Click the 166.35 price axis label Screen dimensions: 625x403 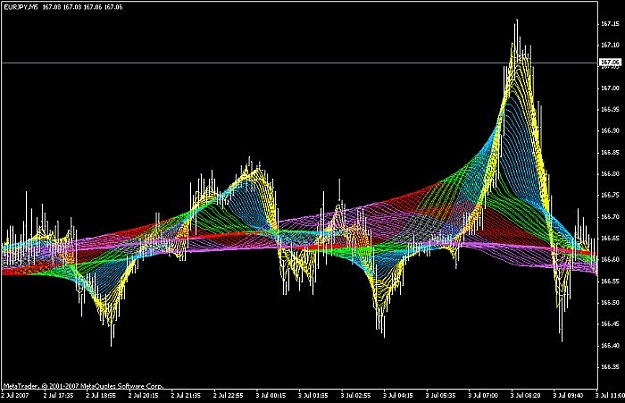tap(610, 367)
